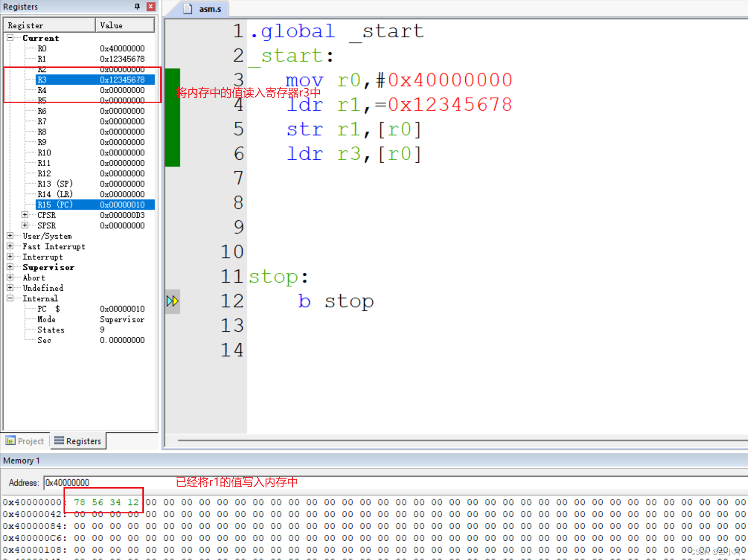
Task: Click the Memory 1 address input field
Action: pos(395,483)
